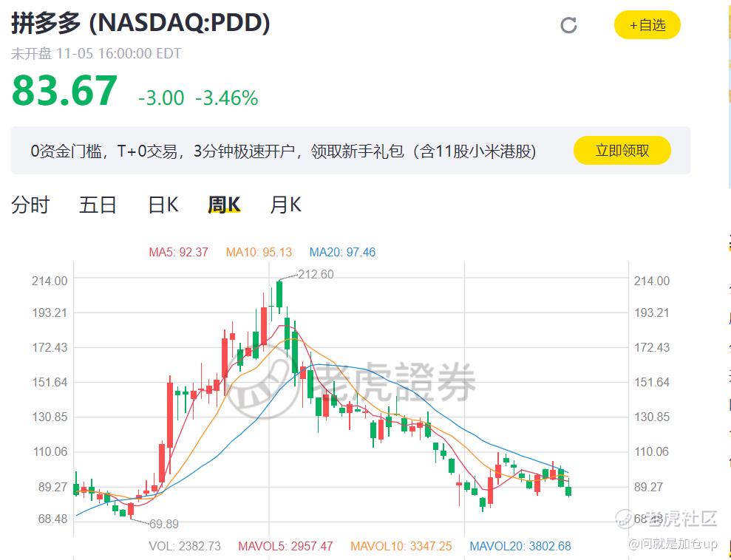This screenshot has height=560, width=731.
Task: Click the 未开盘 11-05 16:00:00 EDT status line
Action: click(96, 54)
